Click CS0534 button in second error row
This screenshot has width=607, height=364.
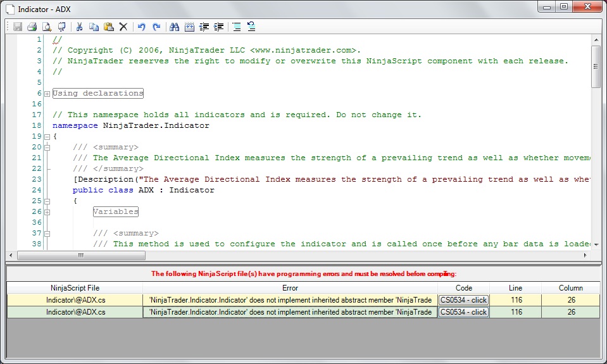(x=463, y=312)
